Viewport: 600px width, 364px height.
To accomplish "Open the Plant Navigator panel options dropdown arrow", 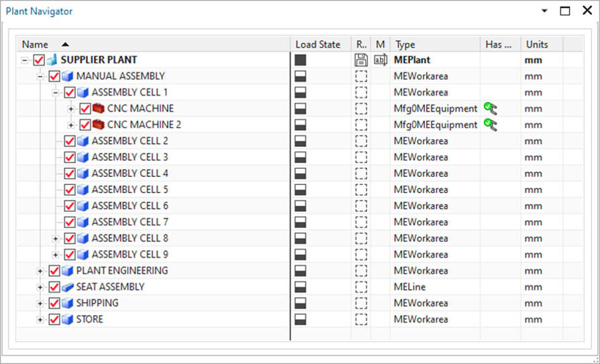I will click(x=544, y=11).
